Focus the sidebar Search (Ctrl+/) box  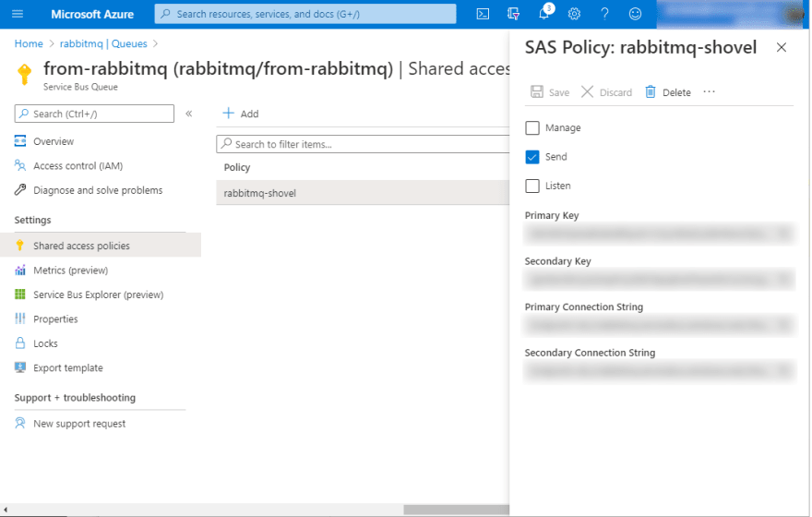(x=94, y=114)
